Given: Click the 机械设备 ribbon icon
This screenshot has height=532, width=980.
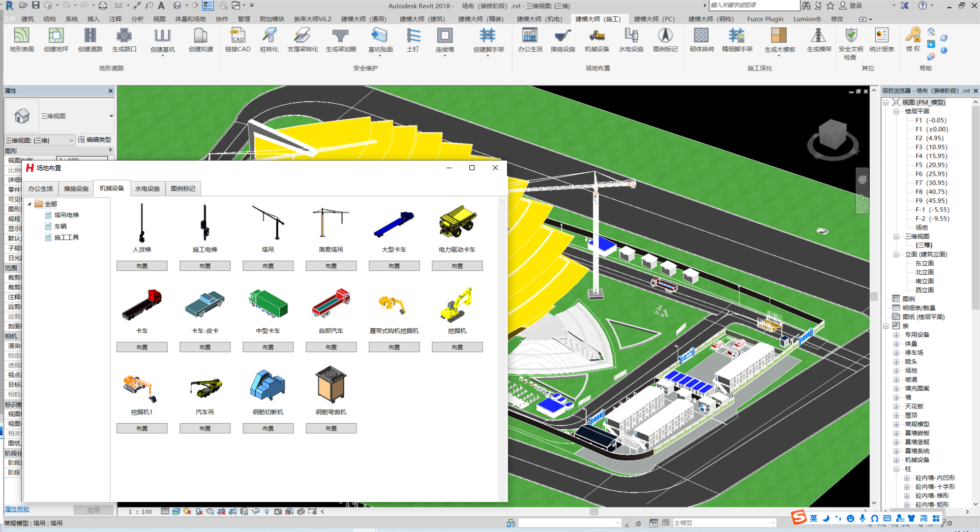Looking at the screenshot, I should [597, 40].
